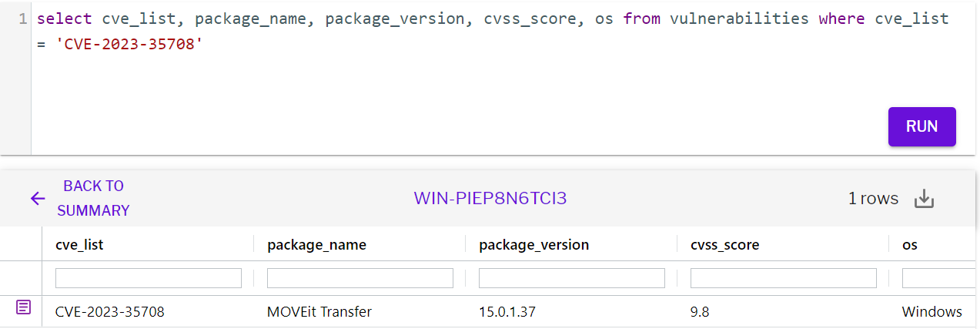The width and height of the screenshot is (980, 329).
Task: Sort by package_name column header
Action: 316,245
